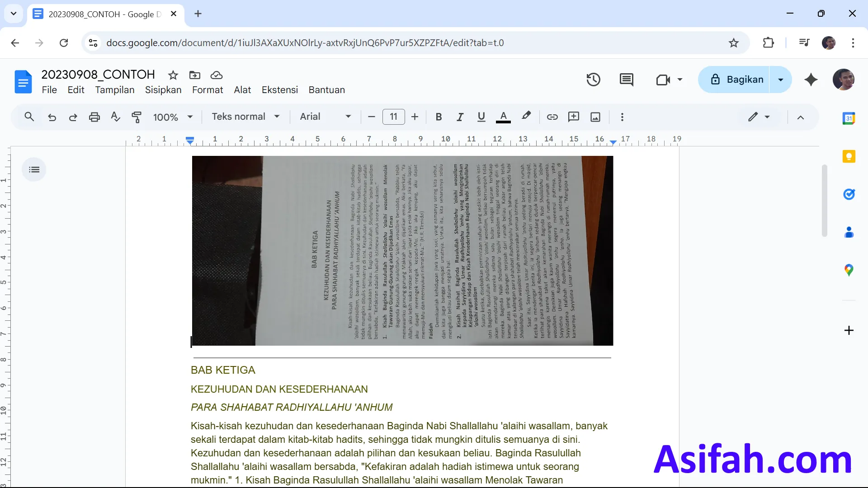Open the Edit menu

[76, 90]
